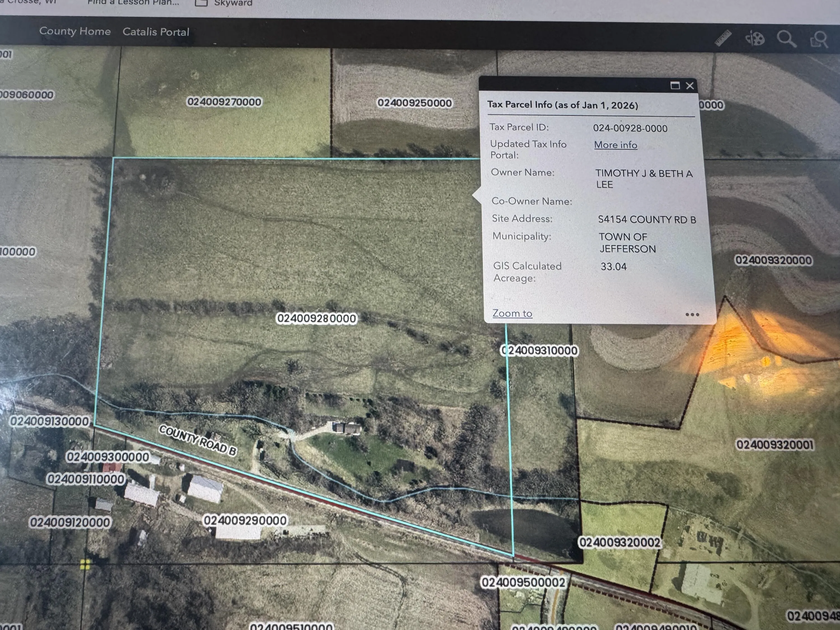Click the Zoom to link
The width and height of the screenshot is (840, 630).
point(512,313)
